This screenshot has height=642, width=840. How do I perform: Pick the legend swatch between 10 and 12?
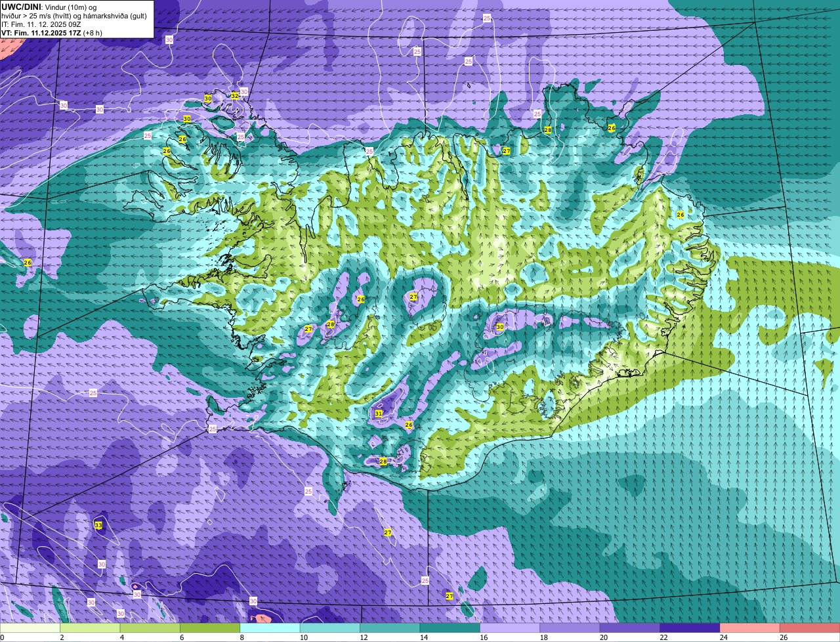click(330, 628)
